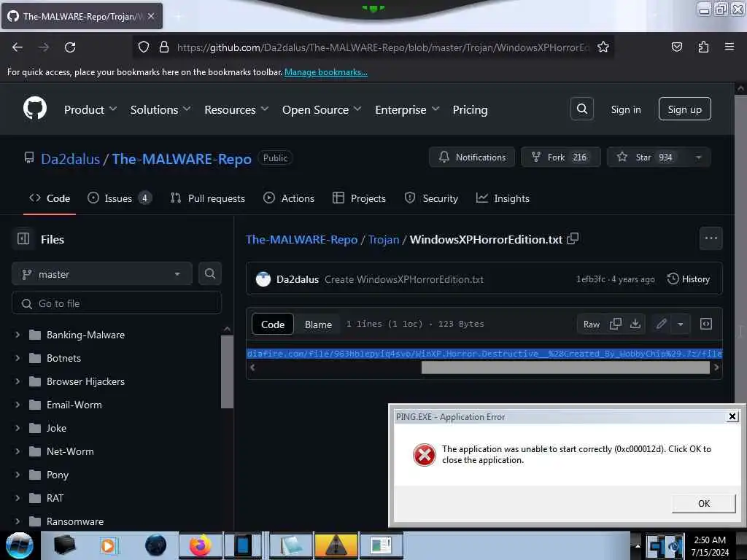Click the Go to file search field

117,303
